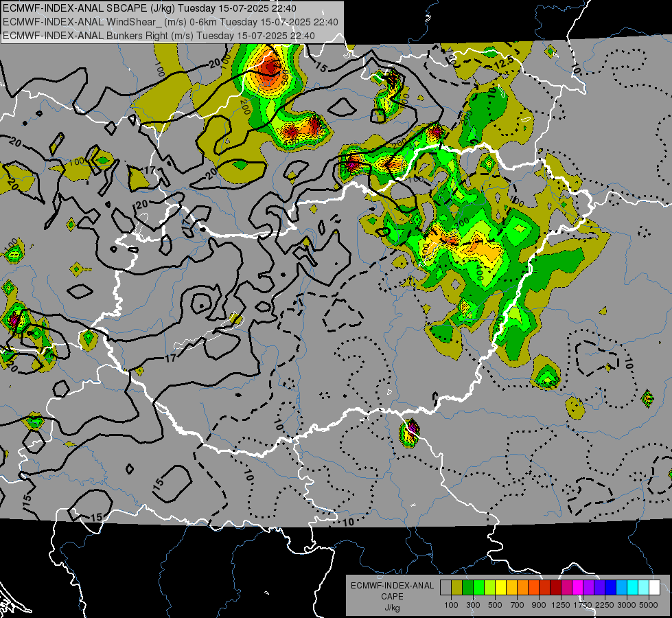Pick the orange swatch right of 700
The width and height of the screenshot is (672, 618).
(523, 587)
